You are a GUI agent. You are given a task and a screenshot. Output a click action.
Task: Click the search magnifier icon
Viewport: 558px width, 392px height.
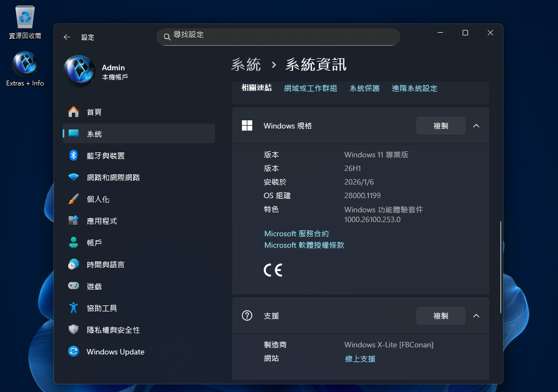(x=167, y=37)
